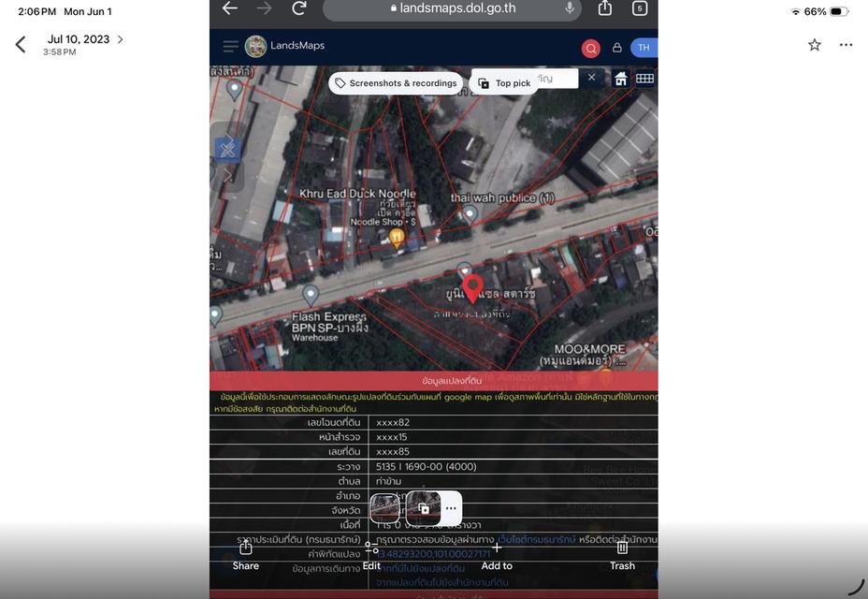The height and width of the screenshot is (599, 868).
Task: Select the blue measuring tool icon on the map
Action: click(x=227, y=149)
